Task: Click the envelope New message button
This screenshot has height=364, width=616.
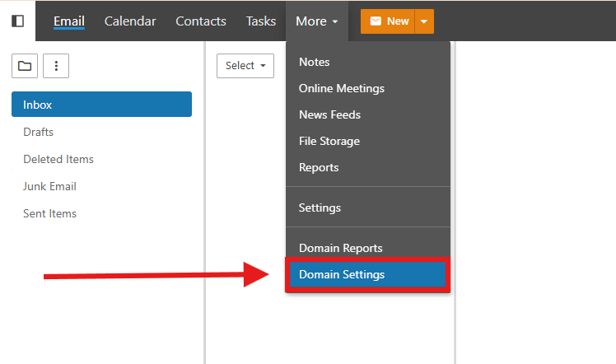Action: pyautogui.click(x=387, y=21)
